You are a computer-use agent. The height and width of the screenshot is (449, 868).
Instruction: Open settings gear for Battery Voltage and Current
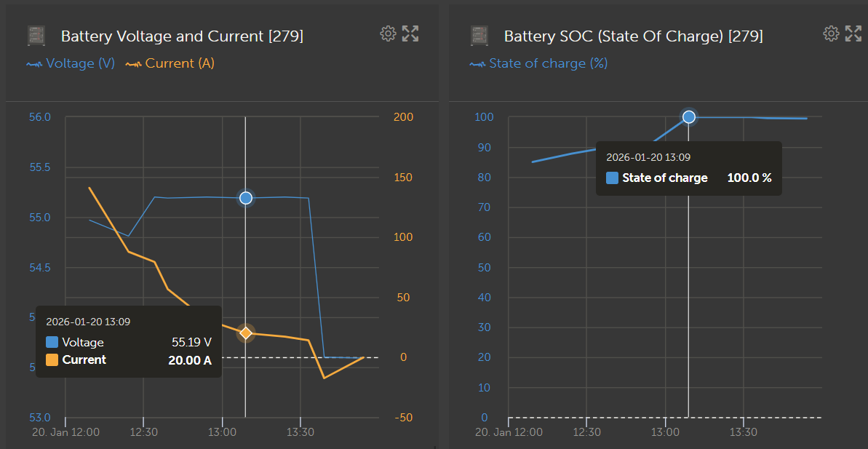388,33
